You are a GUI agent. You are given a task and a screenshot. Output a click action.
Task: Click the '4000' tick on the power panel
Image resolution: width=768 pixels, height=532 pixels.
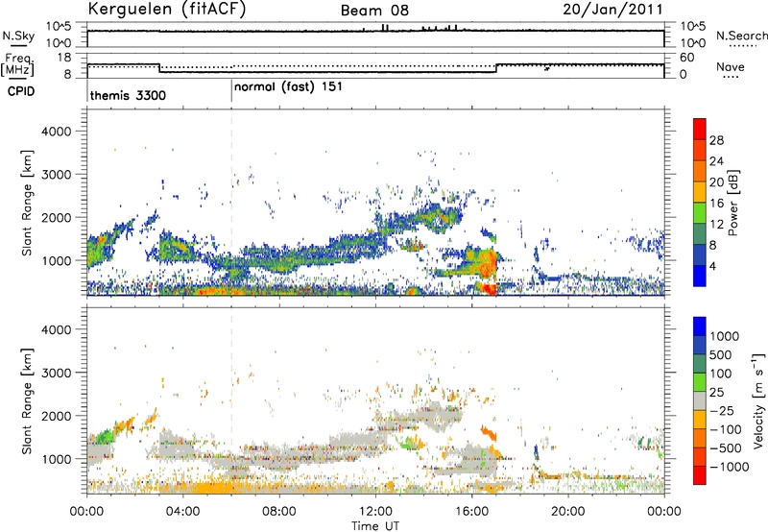[56, 132]
